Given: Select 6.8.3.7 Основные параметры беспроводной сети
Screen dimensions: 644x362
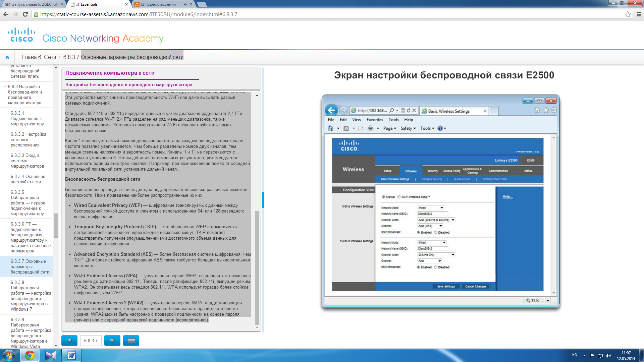Looking at the screenshot, I should [x=27, y=267].
